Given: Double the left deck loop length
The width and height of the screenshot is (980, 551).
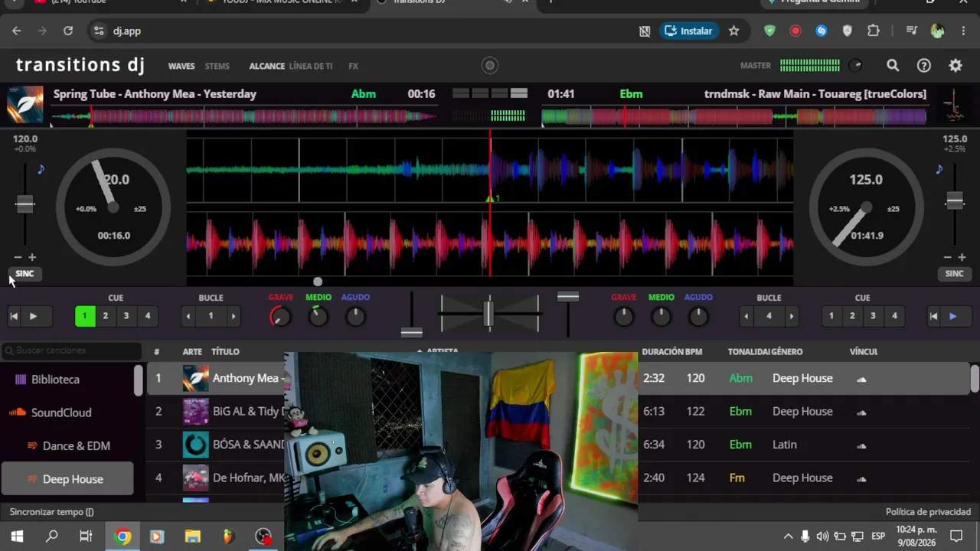Looking at the screenshot, I should [x=234, y=316].
